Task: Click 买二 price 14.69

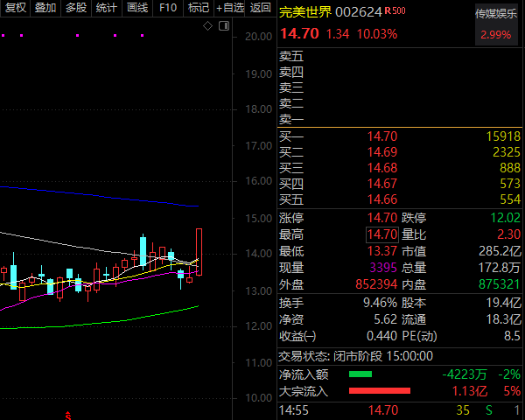Action: [x=382, y=152]
